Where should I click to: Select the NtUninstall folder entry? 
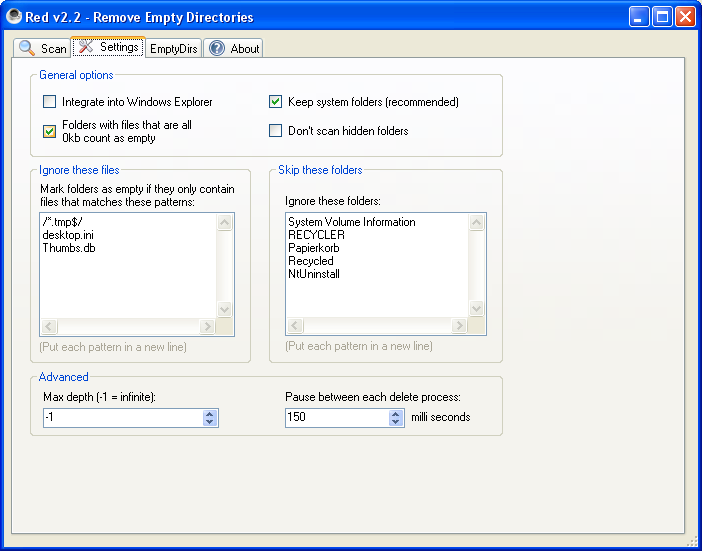314,274
